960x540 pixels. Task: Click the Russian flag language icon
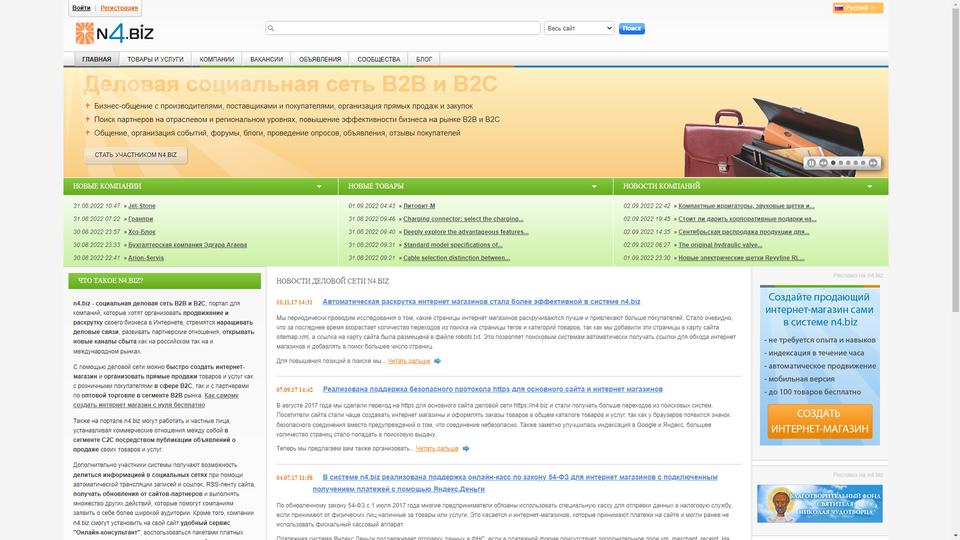pos(839,8)
